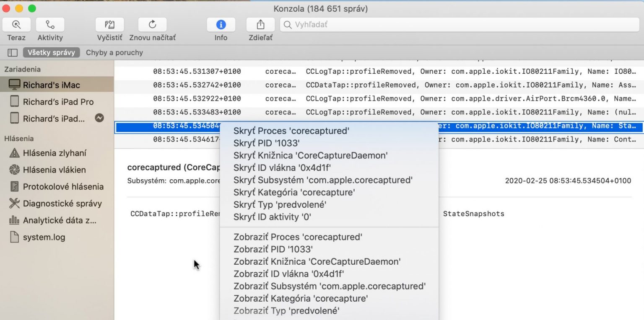Screen dimensions: 644x320
Task: Click the document icon for system.log
Action: tap(15, 237)
